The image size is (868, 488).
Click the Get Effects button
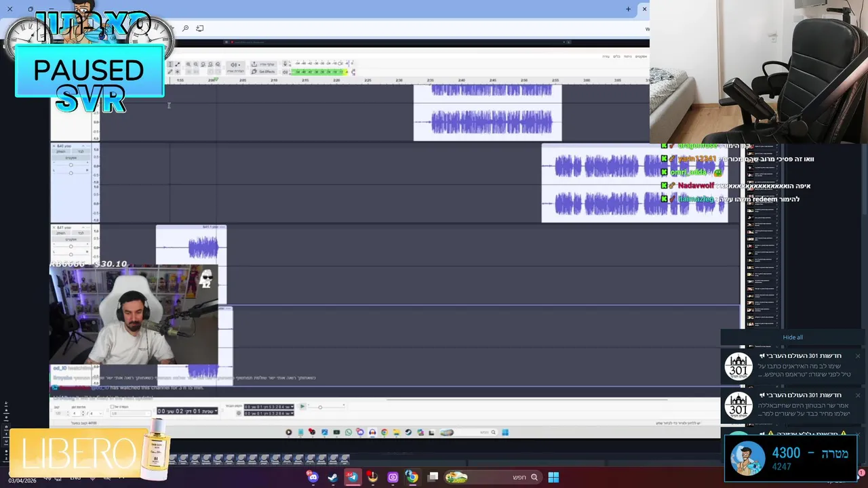point(264,72)
